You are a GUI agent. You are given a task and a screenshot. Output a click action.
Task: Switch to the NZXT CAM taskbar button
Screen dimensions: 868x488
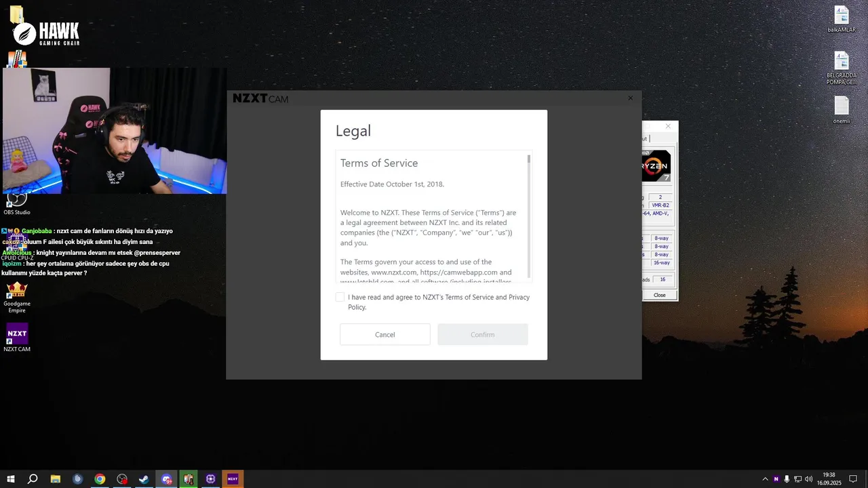(233, 479)
